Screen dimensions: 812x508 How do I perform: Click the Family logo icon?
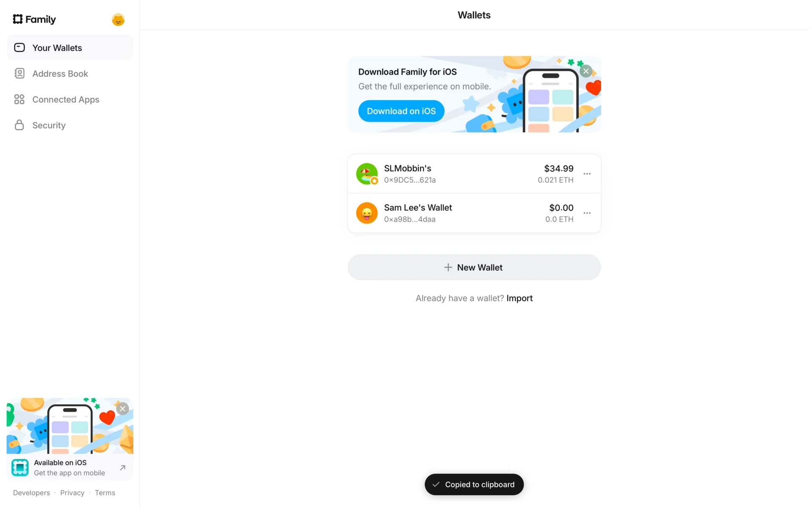click(x=18, y=19)
